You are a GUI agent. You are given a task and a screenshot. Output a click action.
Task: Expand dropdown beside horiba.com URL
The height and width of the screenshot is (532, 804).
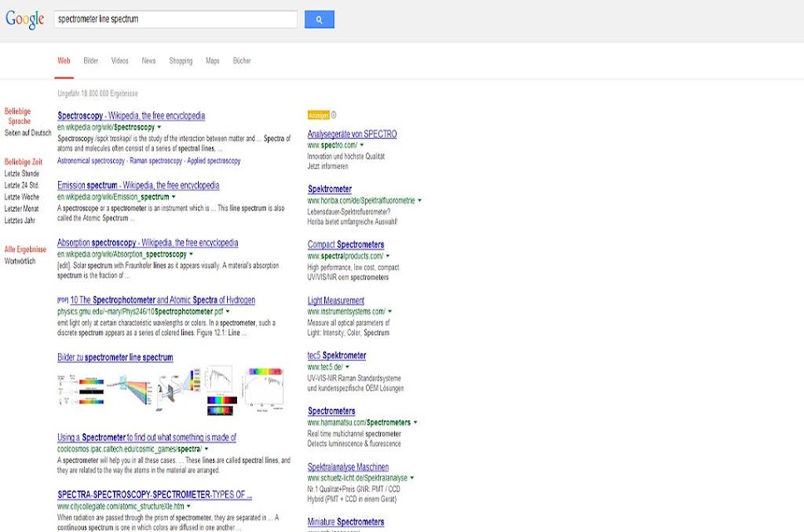point(419,200)
